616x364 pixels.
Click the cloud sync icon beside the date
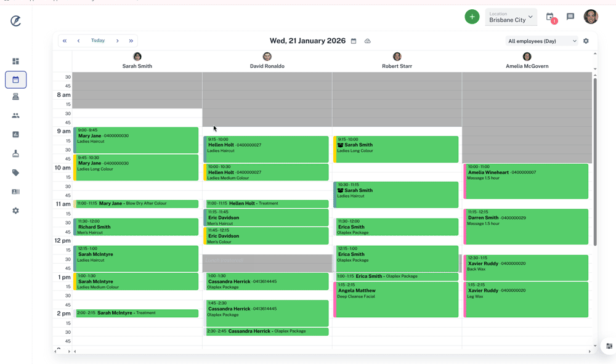click(368, 41)
